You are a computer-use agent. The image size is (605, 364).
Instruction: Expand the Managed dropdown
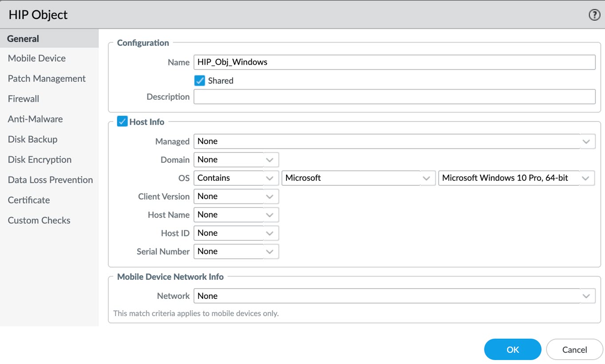click(x=586, y=141)
